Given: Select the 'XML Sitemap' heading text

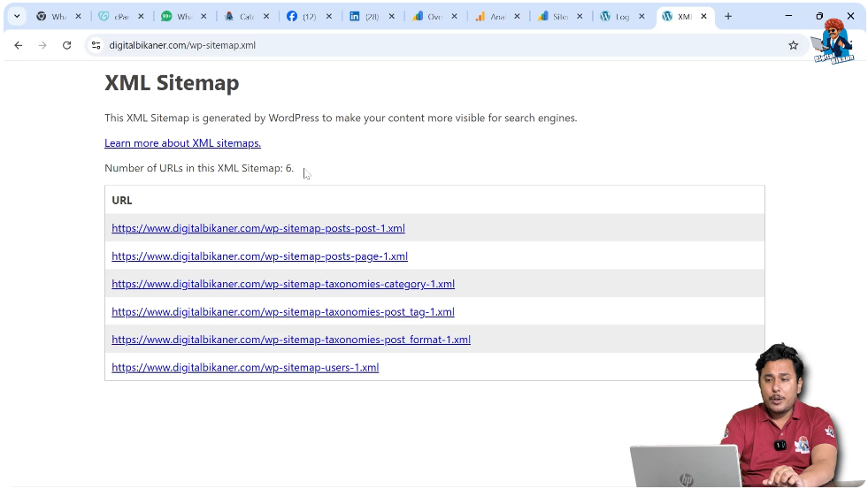Looking at the screenshot, I should [172, 83].
